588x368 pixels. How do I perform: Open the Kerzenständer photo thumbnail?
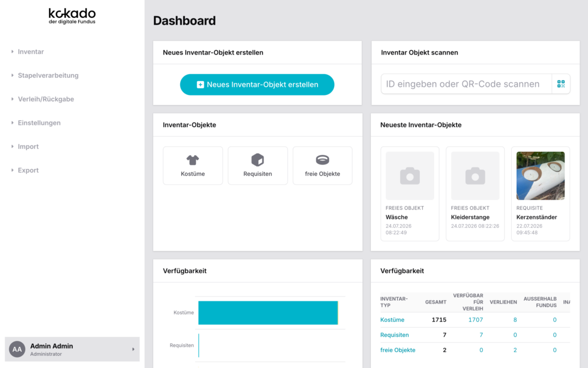pos(540,176)
